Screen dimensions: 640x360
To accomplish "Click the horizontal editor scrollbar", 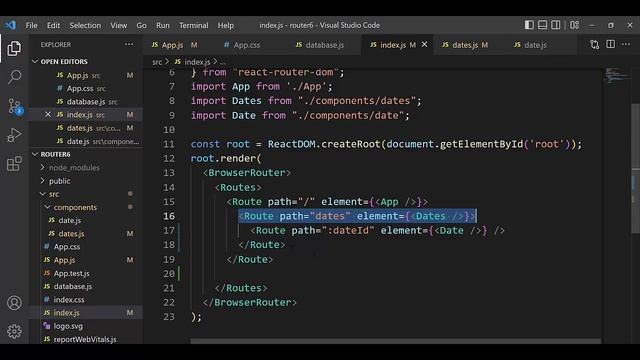I will 396,341.
